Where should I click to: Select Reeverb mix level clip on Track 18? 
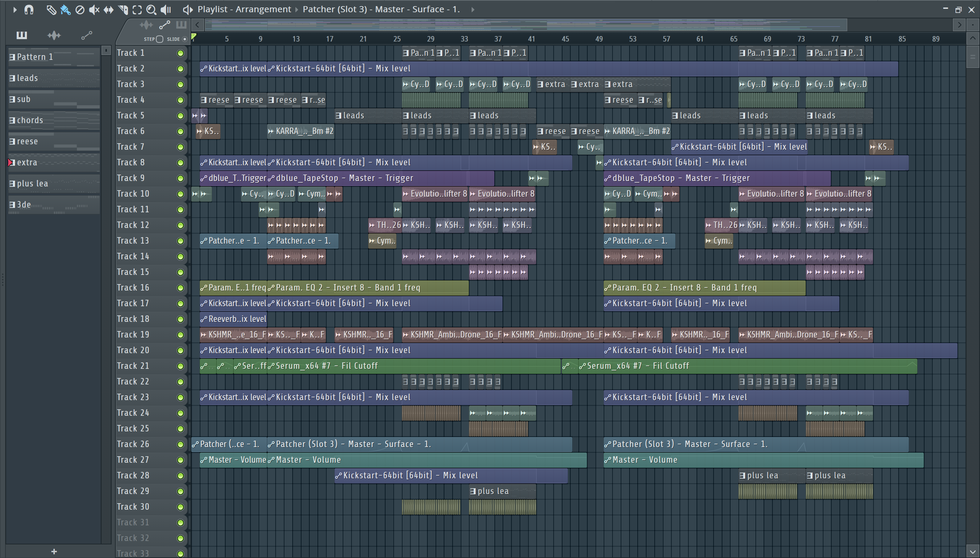233,319
